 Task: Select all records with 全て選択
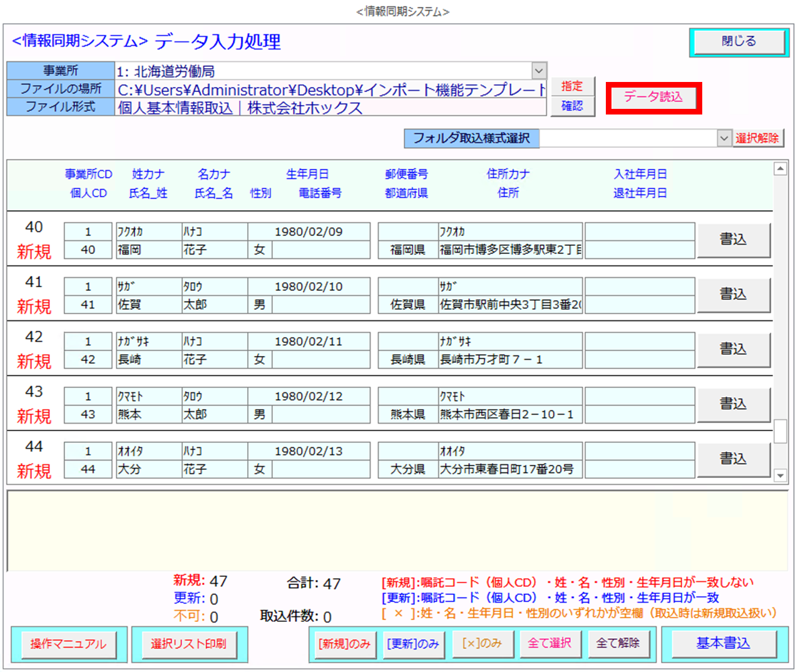tap(550, 644)
